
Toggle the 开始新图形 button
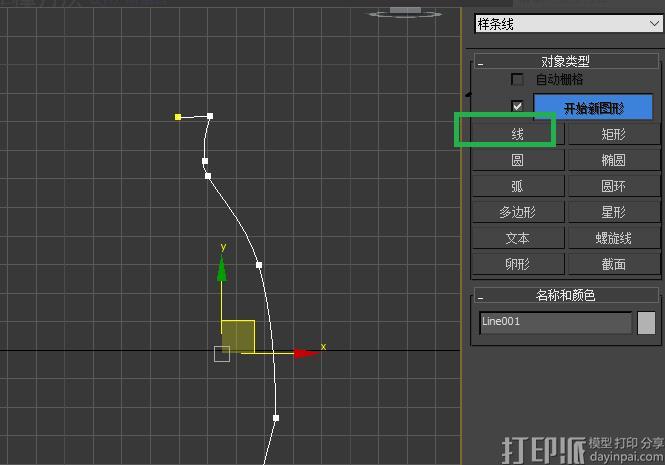(x=593, y=108)
